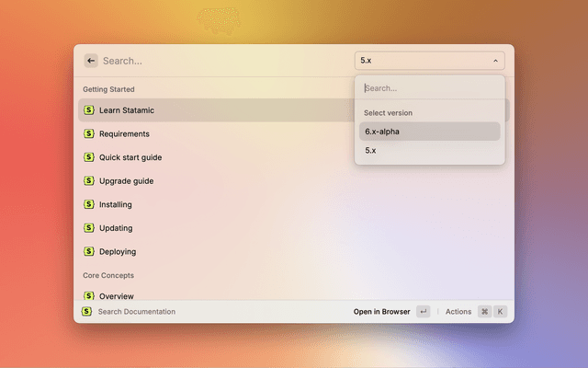Screen dimensions: 588x368
Task: Click the Enter key shortcut icon
Action: (x=423, y=312)
